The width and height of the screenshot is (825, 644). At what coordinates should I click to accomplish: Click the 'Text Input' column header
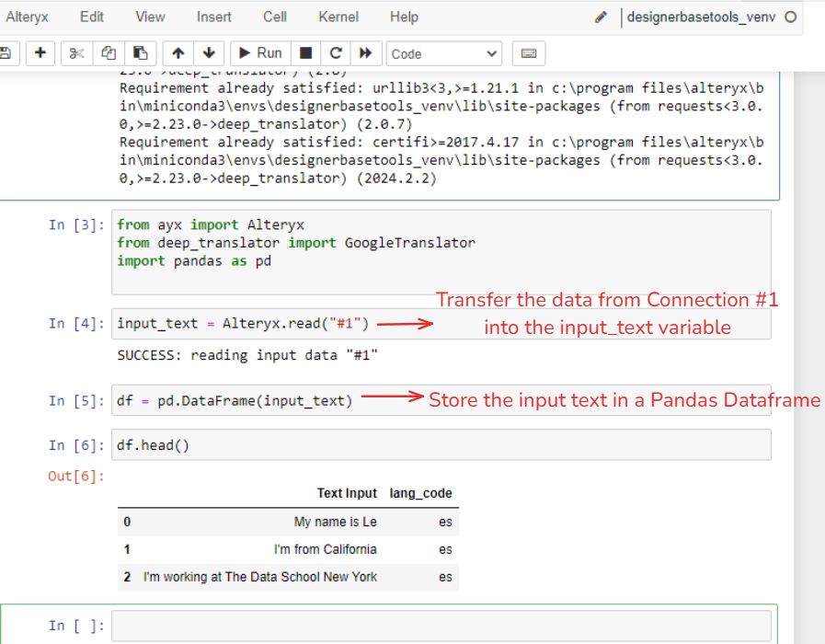pyautogui.click(x=347, y=493)
